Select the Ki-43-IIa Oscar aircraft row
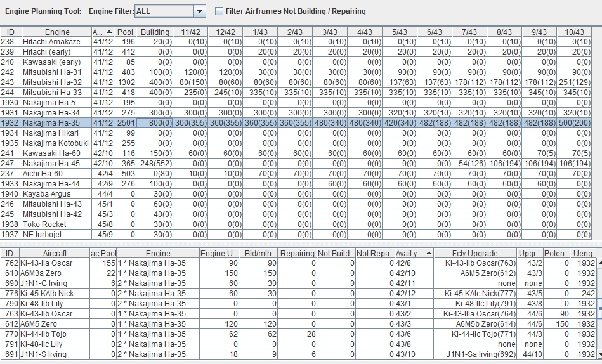Viewport: 602px width, 364px height. point(298,263)
